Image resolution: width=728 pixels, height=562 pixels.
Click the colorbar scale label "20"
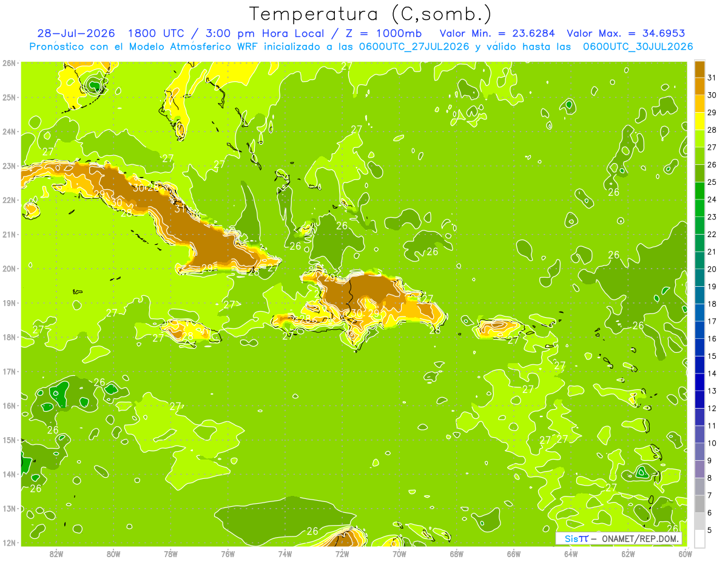click(712, 269)
